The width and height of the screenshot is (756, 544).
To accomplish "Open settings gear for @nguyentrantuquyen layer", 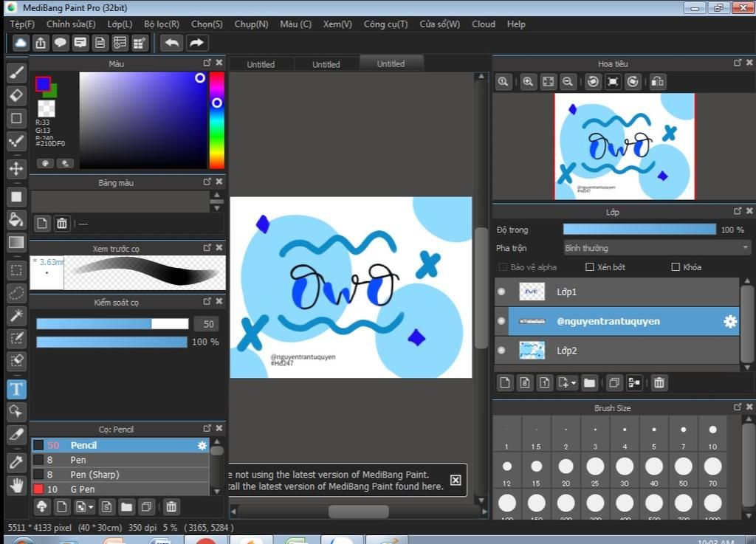I will pyautogui.click(x=730, y=321).
